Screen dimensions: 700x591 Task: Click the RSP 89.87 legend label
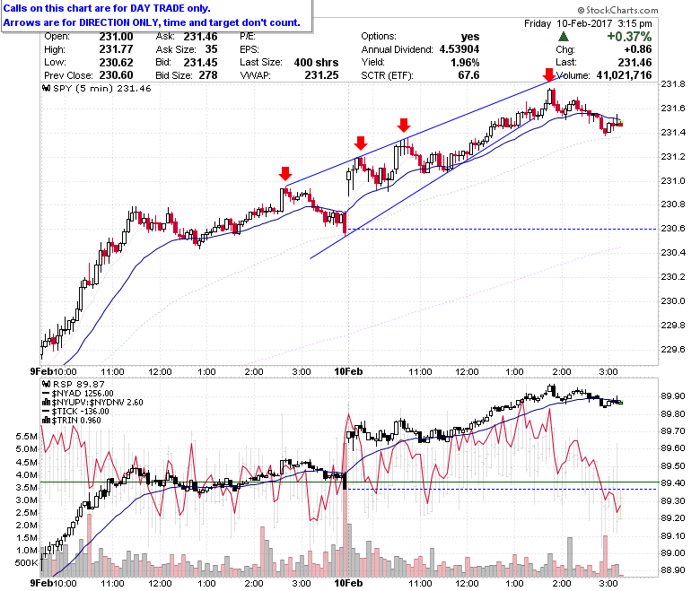click(x=74, y=384)
